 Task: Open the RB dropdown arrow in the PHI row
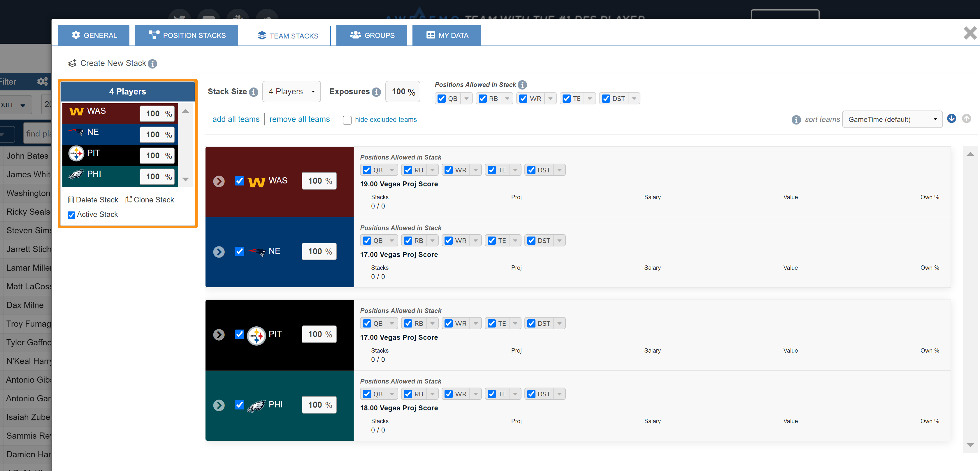coord(432,394)
